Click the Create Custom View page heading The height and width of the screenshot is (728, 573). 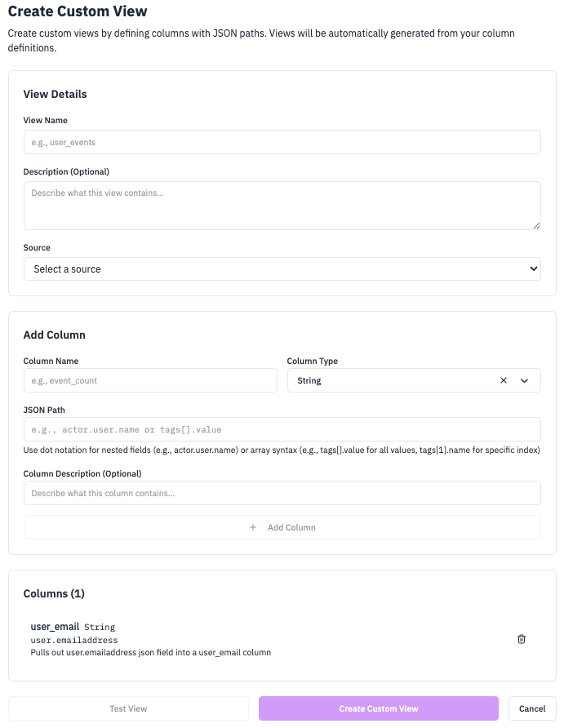coord(77,11)
